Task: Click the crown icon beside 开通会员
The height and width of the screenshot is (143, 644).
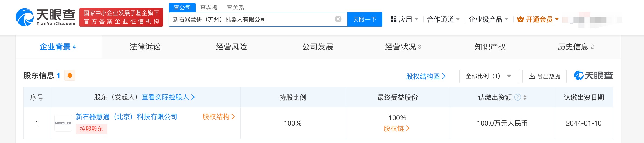Action: tap(520, 19)
